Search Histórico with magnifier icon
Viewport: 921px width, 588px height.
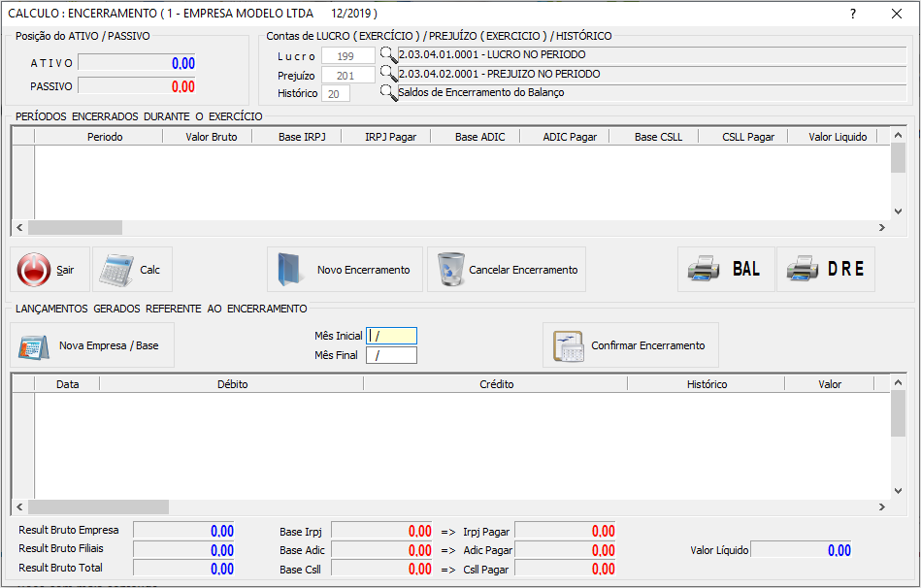(x=388, y=93)
